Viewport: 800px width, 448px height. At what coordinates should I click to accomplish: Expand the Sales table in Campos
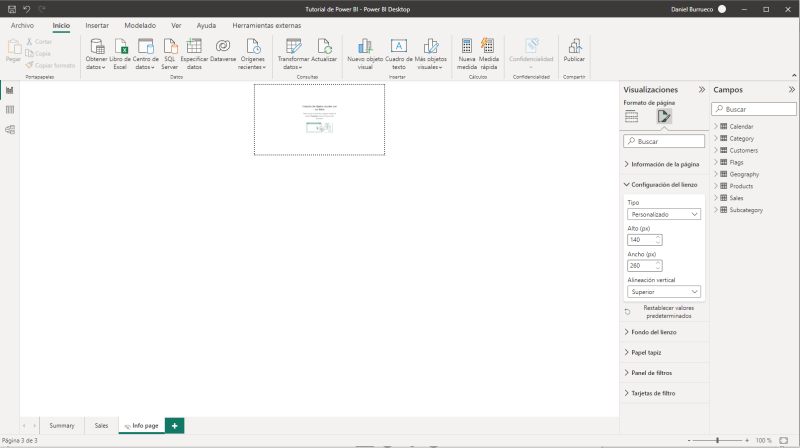[735, 198]
